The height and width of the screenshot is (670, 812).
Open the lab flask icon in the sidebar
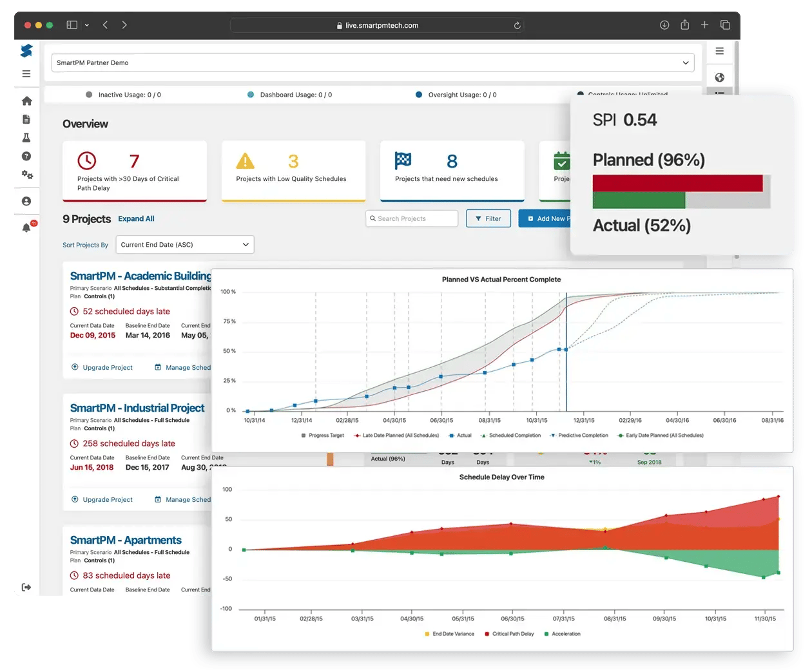[26, 138]
